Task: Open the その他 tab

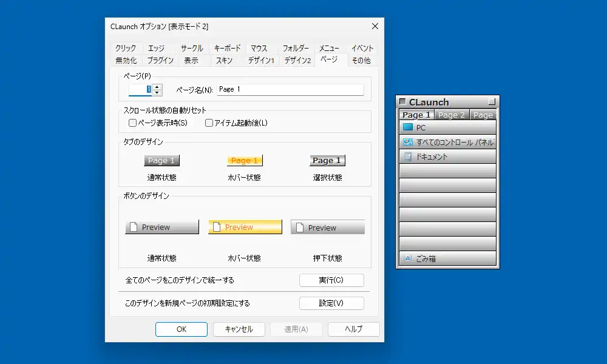Action: coord(361,60)
